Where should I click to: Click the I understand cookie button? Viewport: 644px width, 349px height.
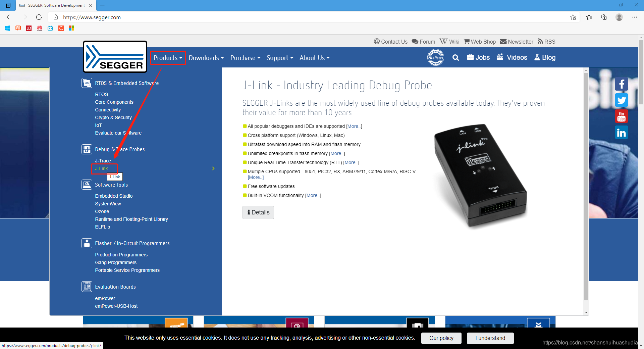click(490, 338)
